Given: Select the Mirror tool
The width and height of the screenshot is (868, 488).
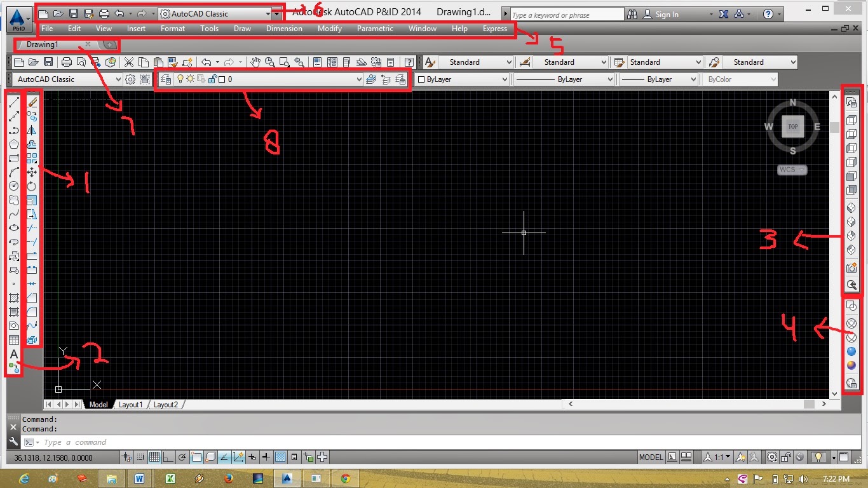Looking at the screenshot, I should (32, 130).
